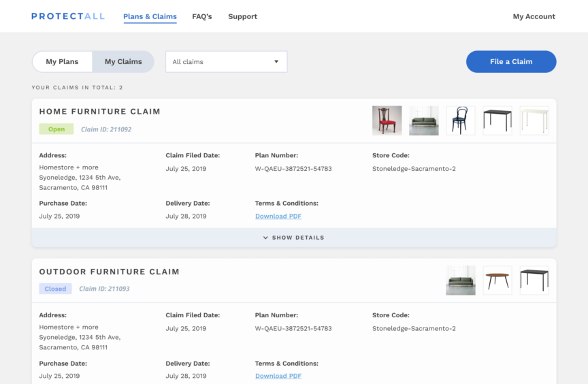Select the My Claims tab
The width and height of the screenshot is (588, 384).
pos(123,61)
